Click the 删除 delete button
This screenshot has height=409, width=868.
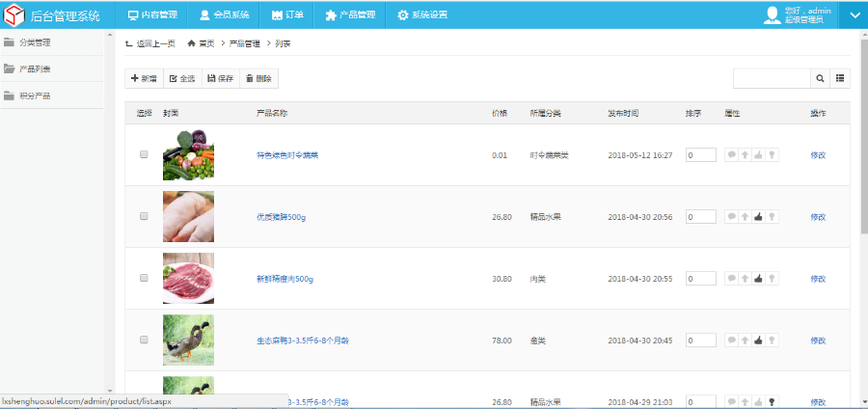pyautogui.click(x=258, y=78)
